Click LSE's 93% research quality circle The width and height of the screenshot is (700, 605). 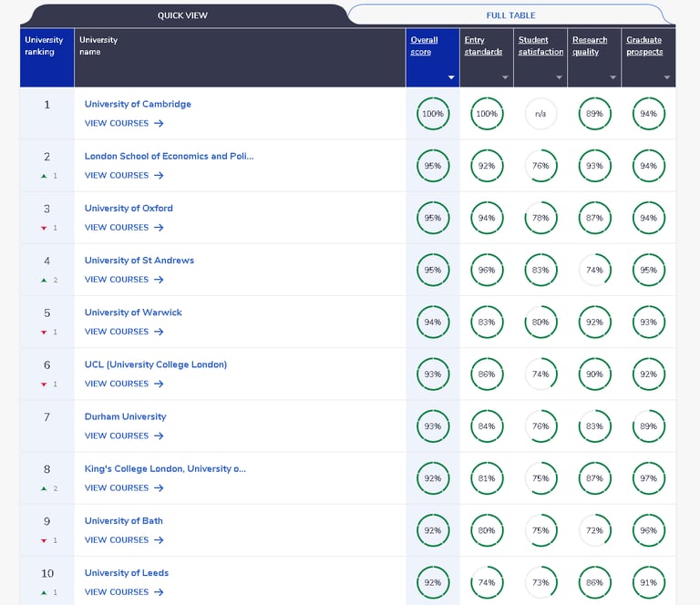tap(594, 166)
